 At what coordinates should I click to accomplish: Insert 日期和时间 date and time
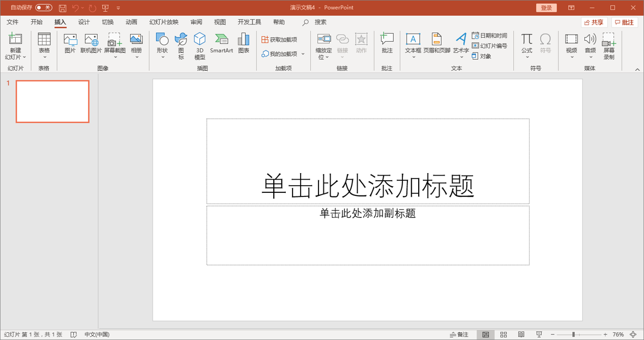coord(489,36)
